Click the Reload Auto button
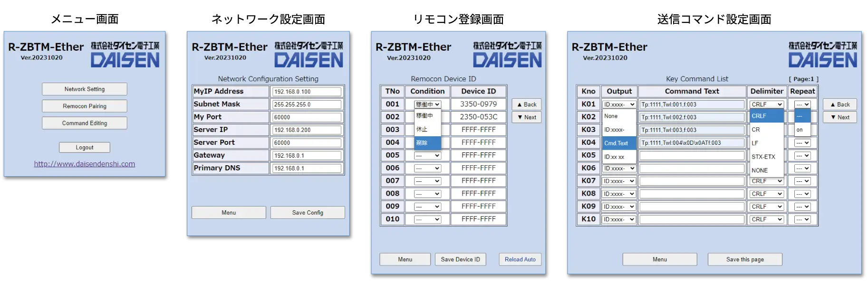 (520, 259)
